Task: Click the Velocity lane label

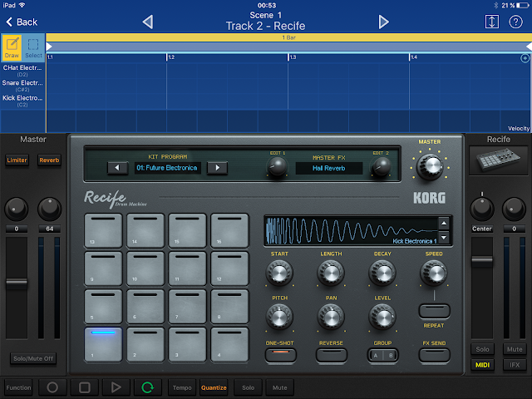Action: click(519, 128)
